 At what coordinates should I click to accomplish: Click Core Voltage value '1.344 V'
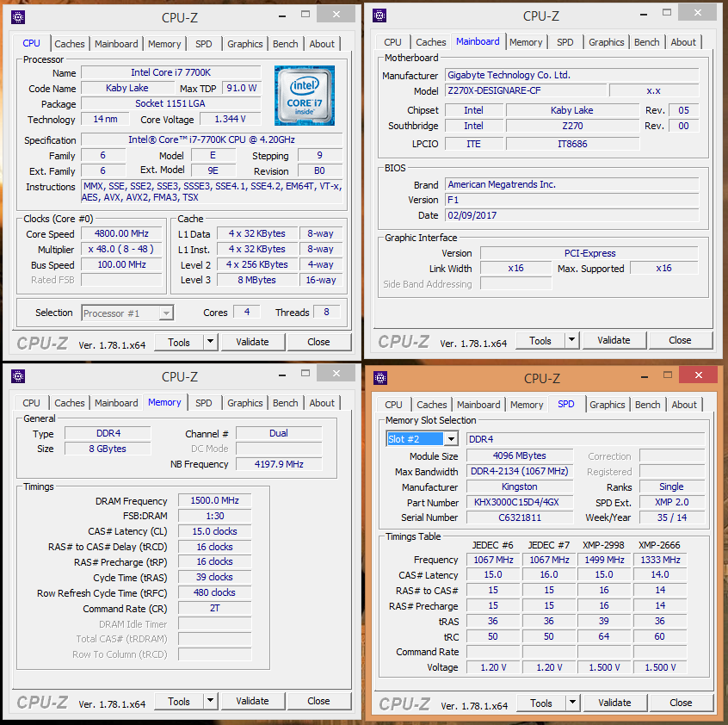pos(231,120)
